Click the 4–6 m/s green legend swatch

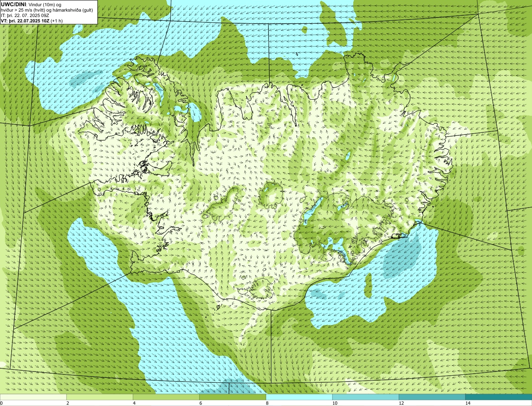tap(166, 397)
